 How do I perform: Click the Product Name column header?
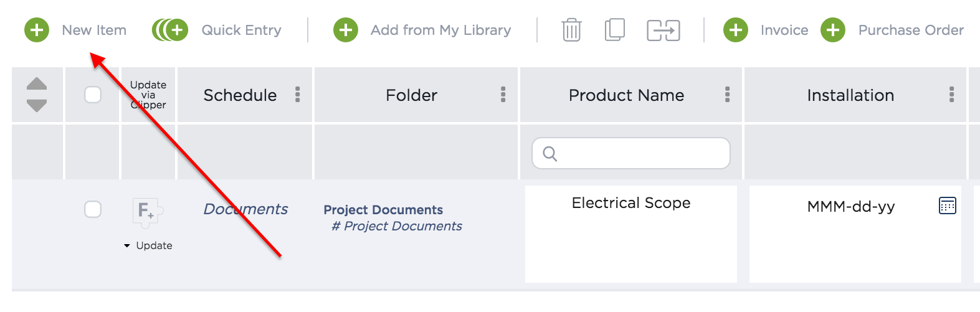(x=626, y=95)
